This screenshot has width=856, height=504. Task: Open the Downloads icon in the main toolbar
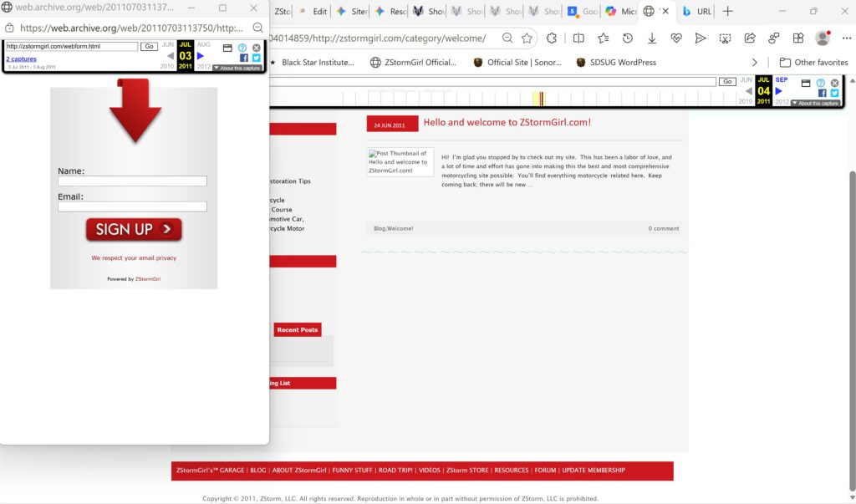click(x=652, y=38)
